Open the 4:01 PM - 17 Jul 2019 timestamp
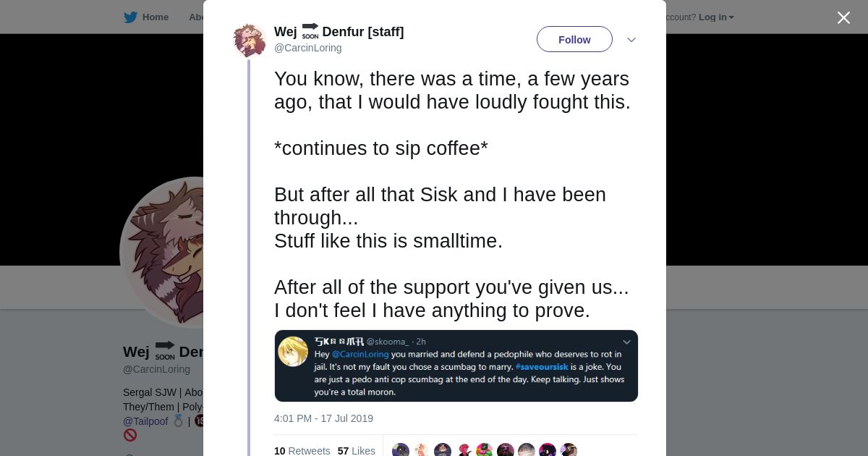868x456 pixels. pos(323,418)
